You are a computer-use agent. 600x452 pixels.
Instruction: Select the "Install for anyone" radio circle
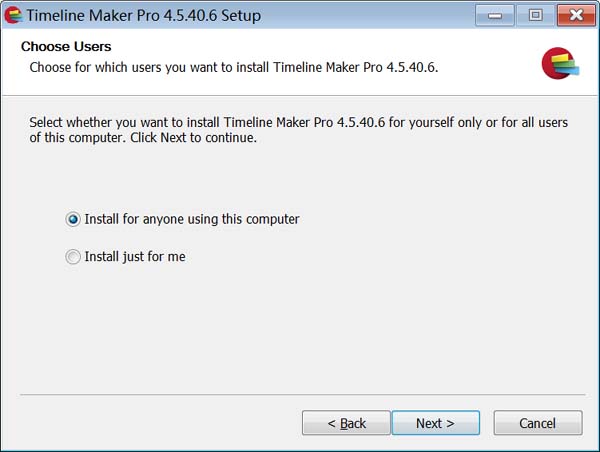pyautogui.click(x=73, y=219)
